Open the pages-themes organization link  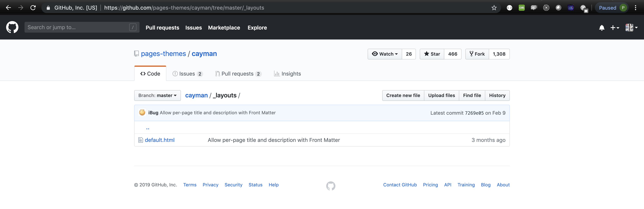pos(163,54)
